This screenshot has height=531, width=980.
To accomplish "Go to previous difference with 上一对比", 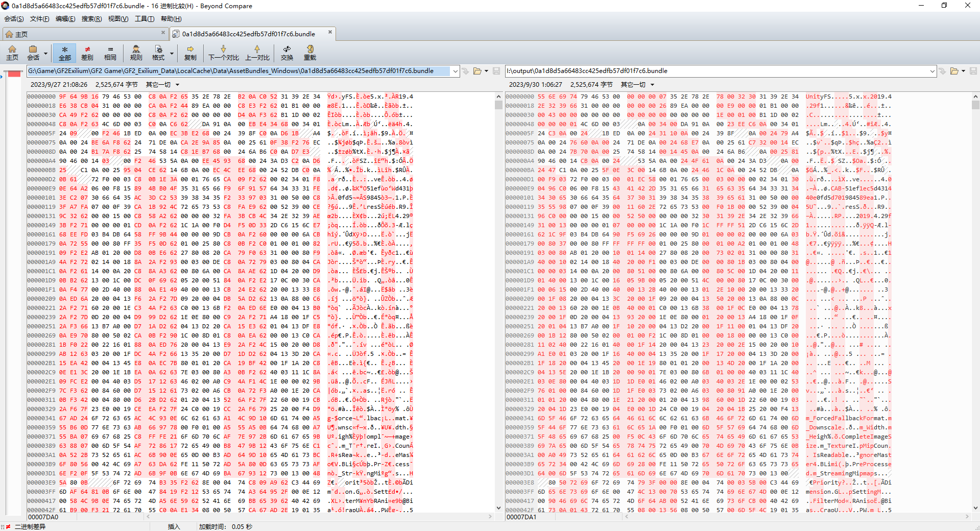I will 257,53.
